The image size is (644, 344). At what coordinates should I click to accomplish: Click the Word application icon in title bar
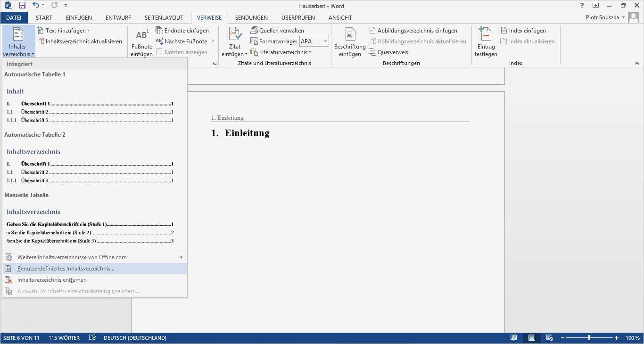tap(8, 6)
